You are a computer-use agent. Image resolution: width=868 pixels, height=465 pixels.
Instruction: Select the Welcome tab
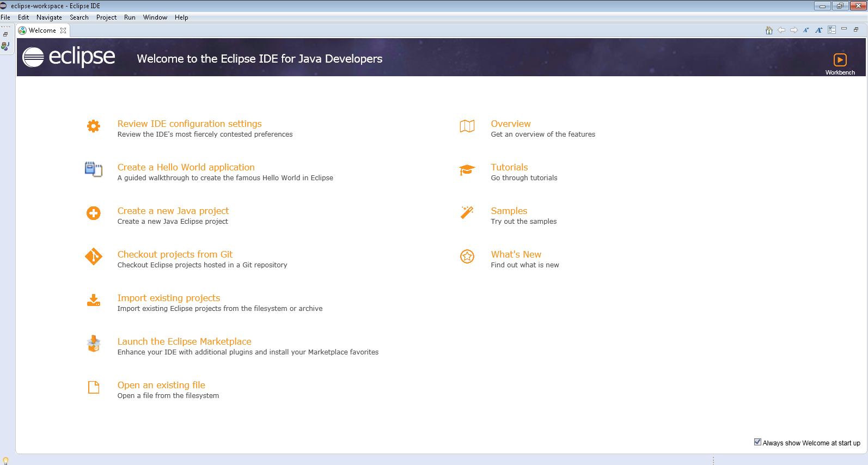coord(42,30)
